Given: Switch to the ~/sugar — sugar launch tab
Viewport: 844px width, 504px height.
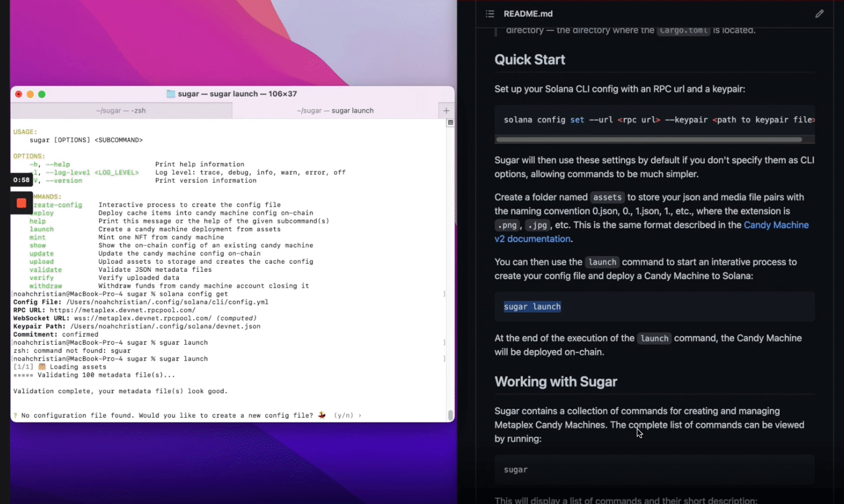Looking at the screenshot, I should click(335, 110).
